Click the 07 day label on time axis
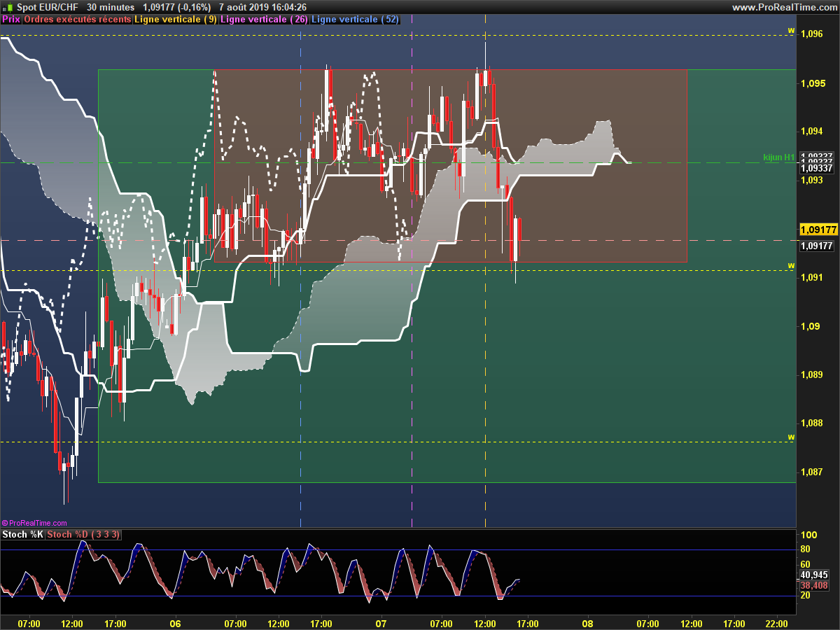The image size is (840, 630). [381, 623]
